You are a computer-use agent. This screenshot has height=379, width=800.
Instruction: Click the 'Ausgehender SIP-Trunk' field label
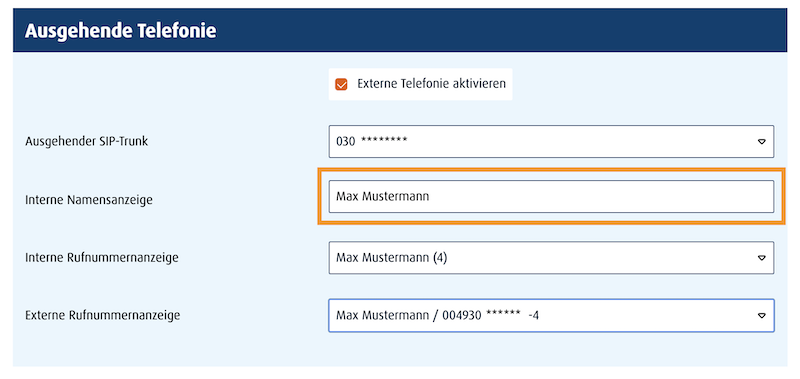(x=86, y=141)
